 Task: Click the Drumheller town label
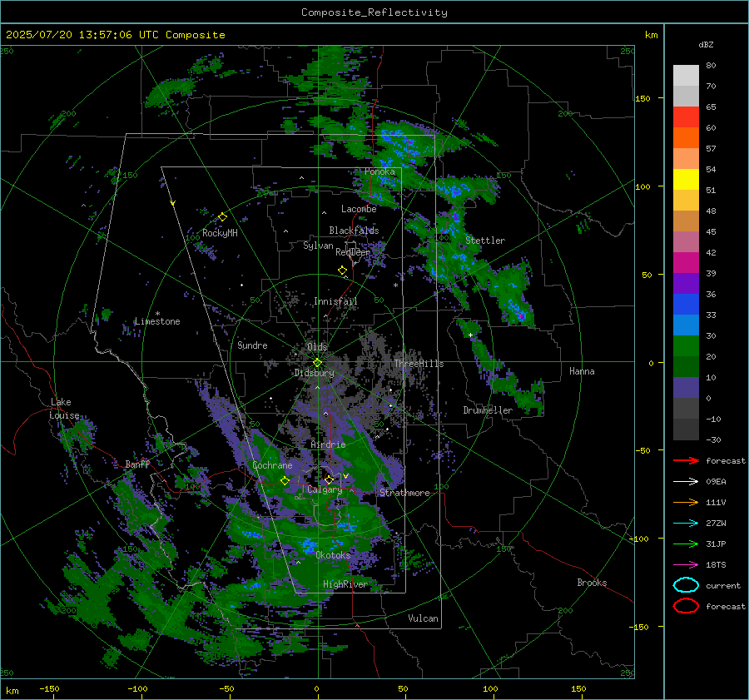[x=488, y=410]
